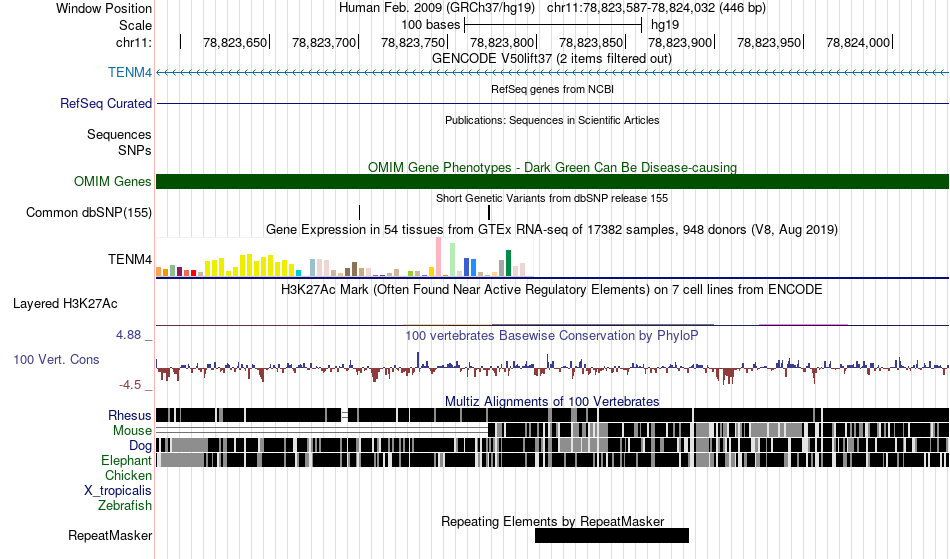The width and height of the screenshot is (950, 559).
Task: Click the 100 Vert. Cons track label
Action: (x=56, y=360)
